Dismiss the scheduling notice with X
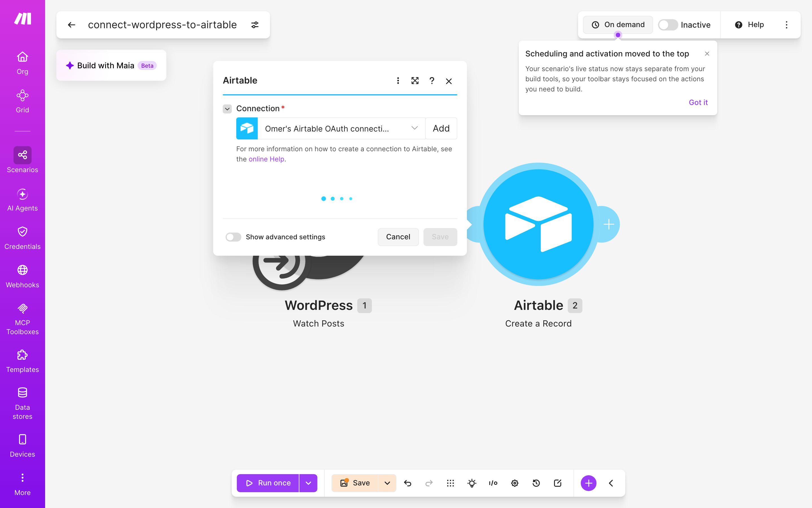The height and width of the screenshot is (508, 812). click(707, 54)
